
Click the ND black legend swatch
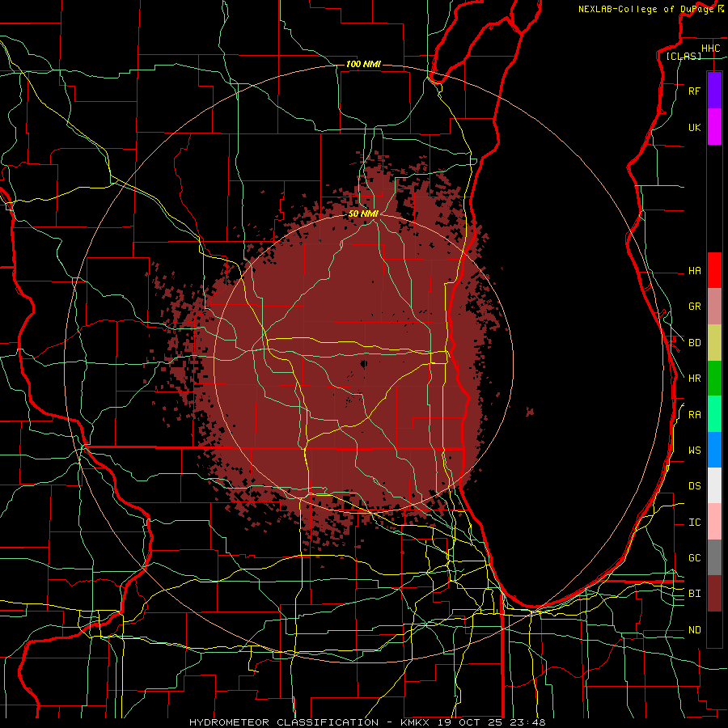click(x=714, y=629)
